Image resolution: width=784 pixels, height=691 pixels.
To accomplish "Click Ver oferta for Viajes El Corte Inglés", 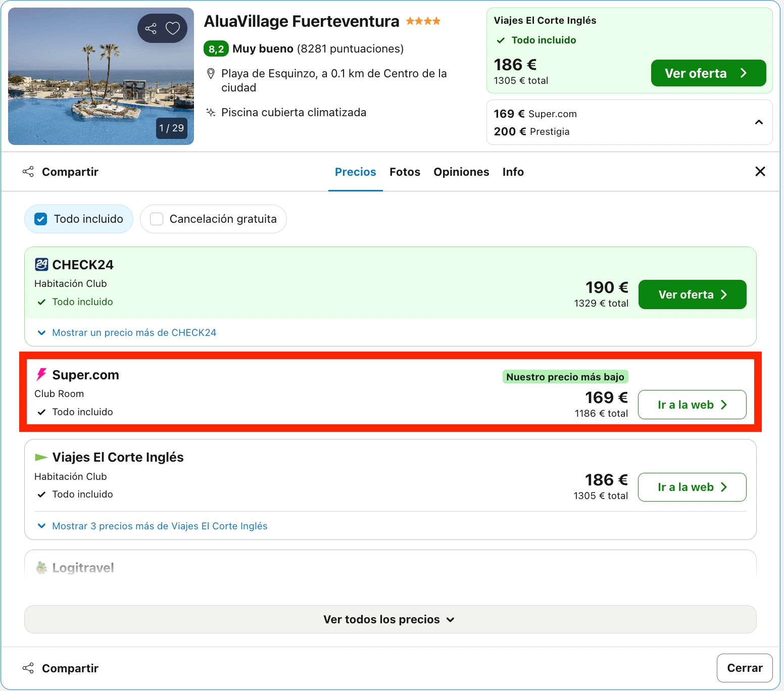I will coord(708,73).
